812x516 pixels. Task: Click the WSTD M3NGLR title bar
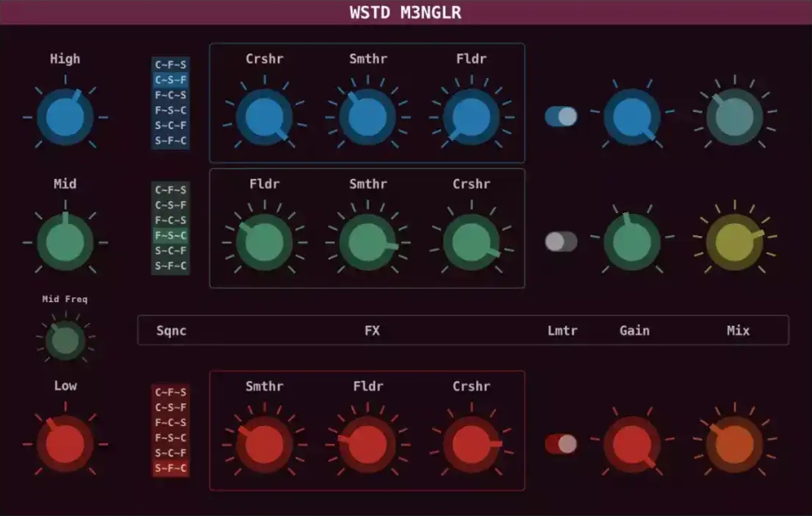406,13
